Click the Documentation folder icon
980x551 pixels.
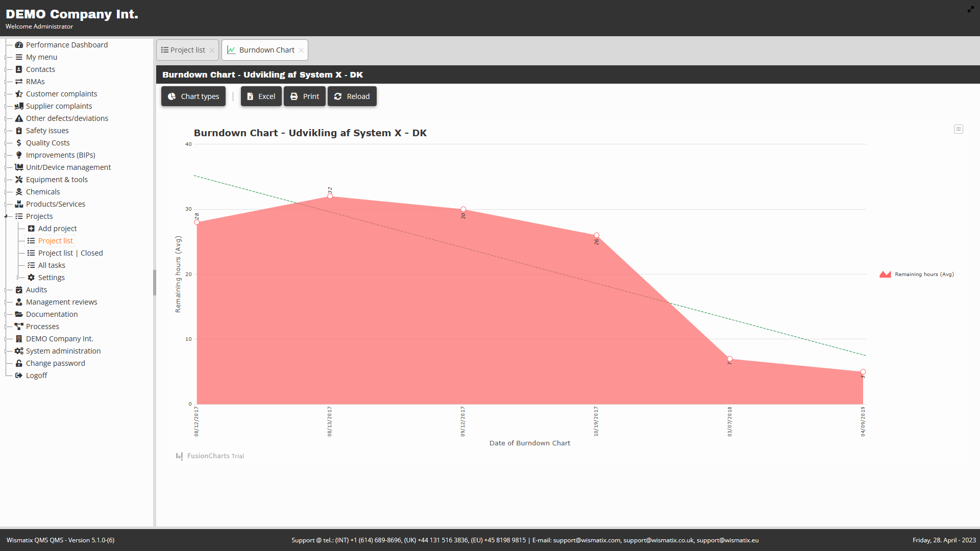pyautogui.click(x=19, y=314)
